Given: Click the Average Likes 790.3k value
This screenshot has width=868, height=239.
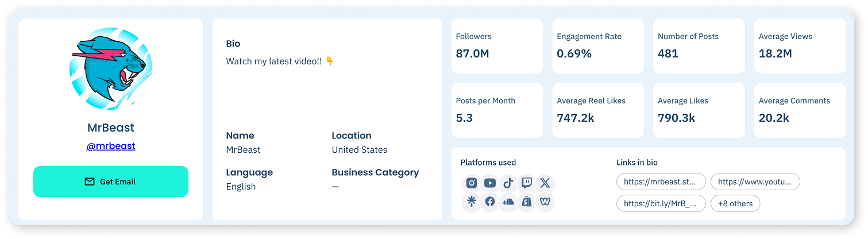Looking at the screenshot, I should 677,118.
